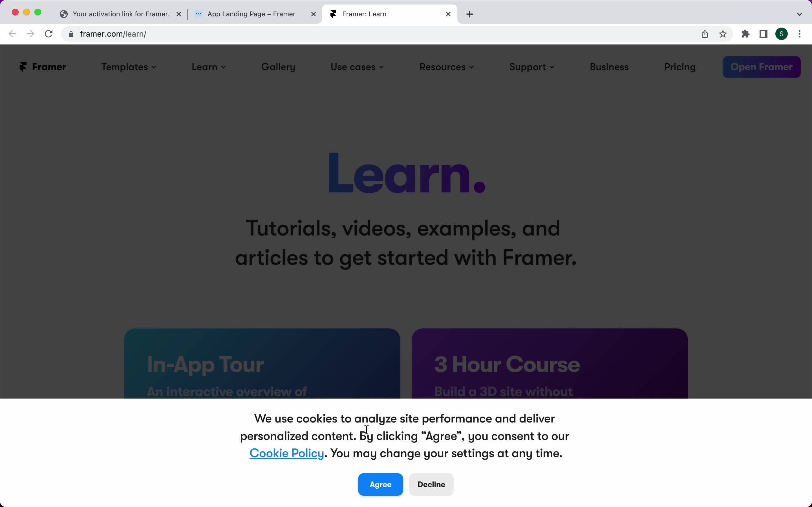Expand the Templates dropdown menu
812x507 pixels.
tap(128, 66)
